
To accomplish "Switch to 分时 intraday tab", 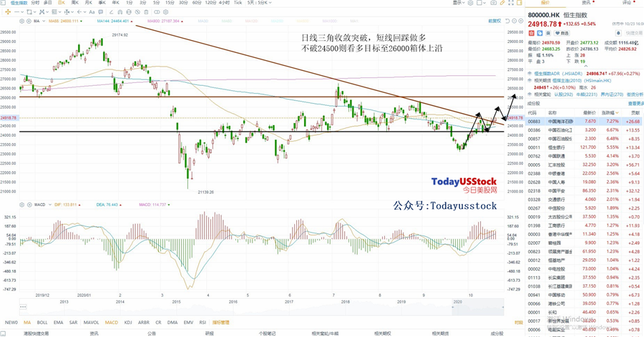I will point(35,2).
